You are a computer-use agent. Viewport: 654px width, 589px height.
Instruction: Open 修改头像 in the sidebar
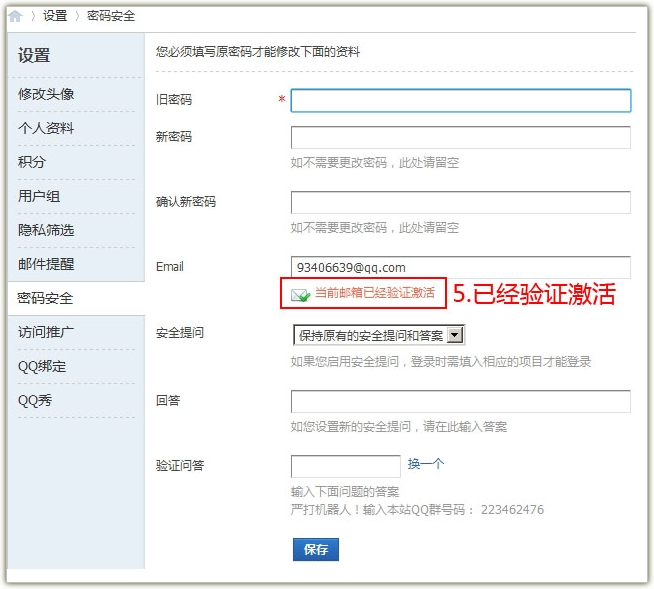point(46,94)
